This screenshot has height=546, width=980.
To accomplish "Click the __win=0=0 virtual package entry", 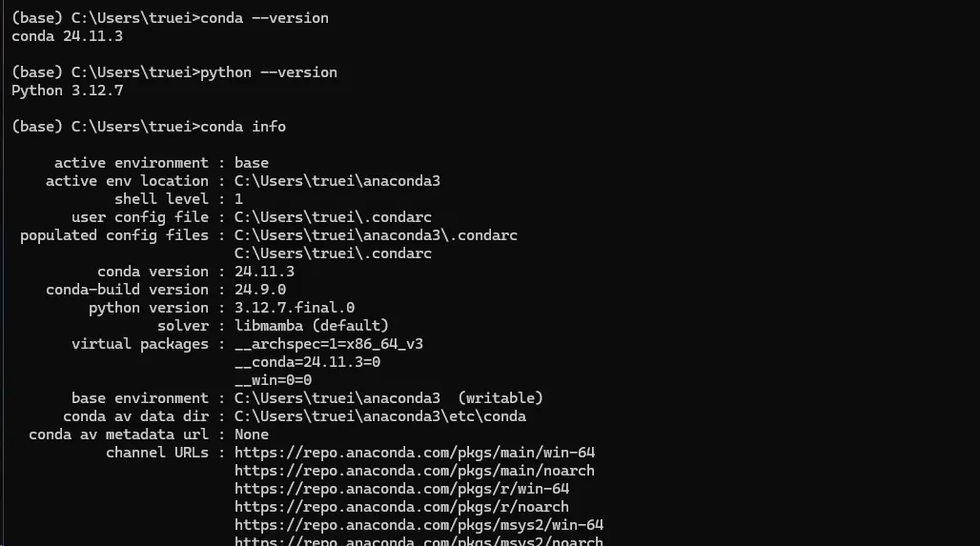I will (274, 380).
